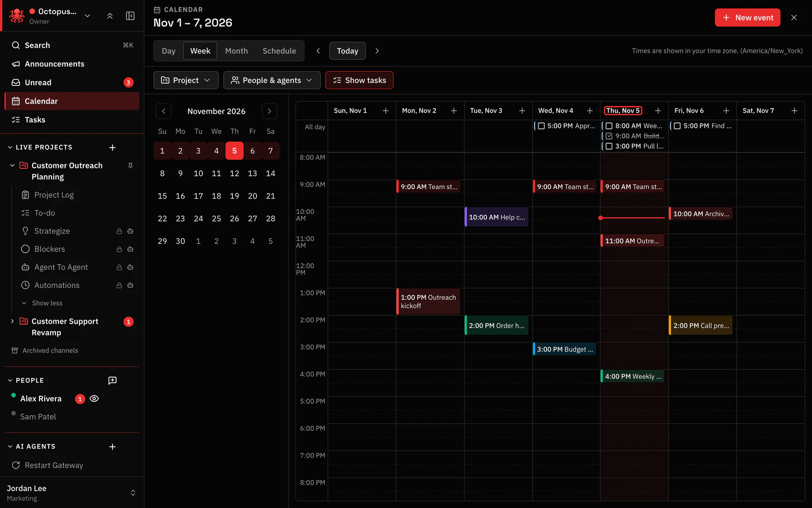The width and height of the screenshot is (812, 508).
Task: Open Announcements in sidebar
Action: (72, 64)
